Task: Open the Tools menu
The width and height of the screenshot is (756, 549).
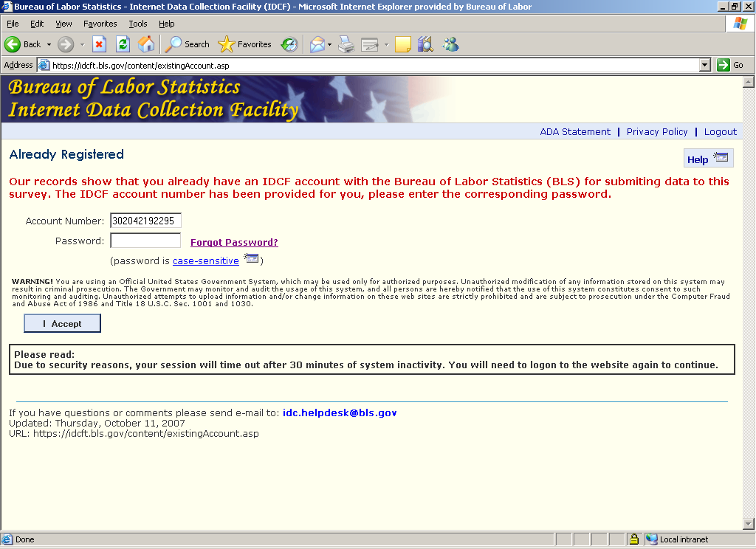Action: [x=138, y=24]
